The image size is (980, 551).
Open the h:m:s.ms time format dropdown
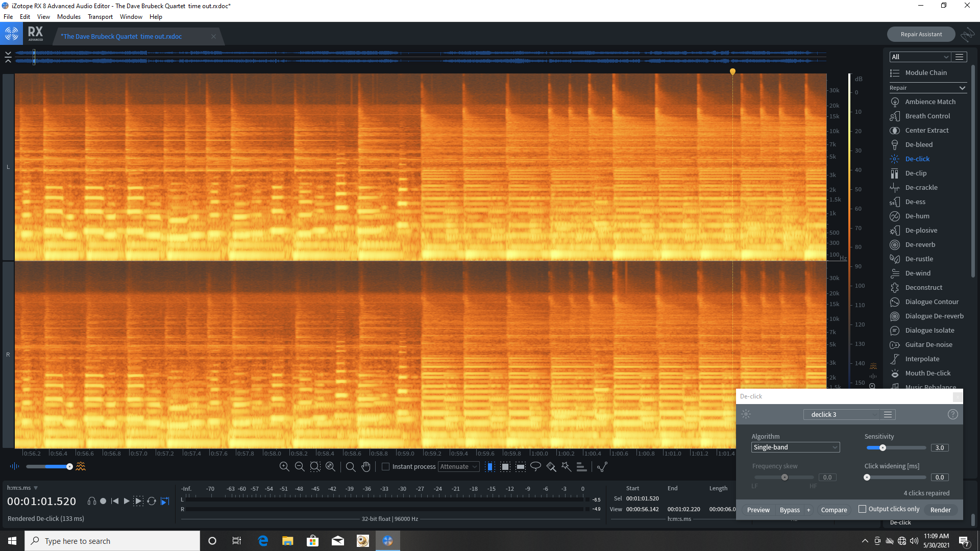[22, 488]
